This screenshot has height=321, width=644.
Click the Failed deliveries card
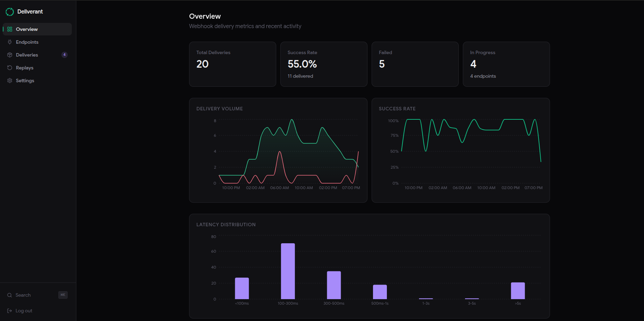(415, 64)
